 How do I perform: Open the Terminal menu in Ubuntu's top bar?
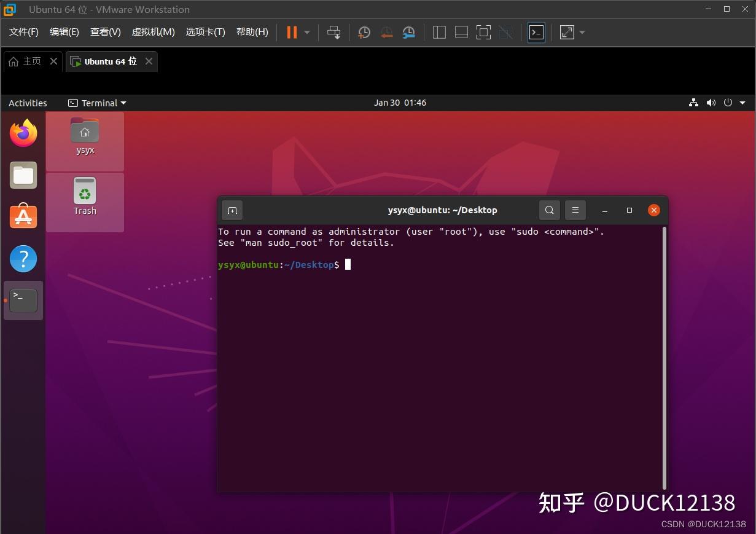[x=96, y=103]
